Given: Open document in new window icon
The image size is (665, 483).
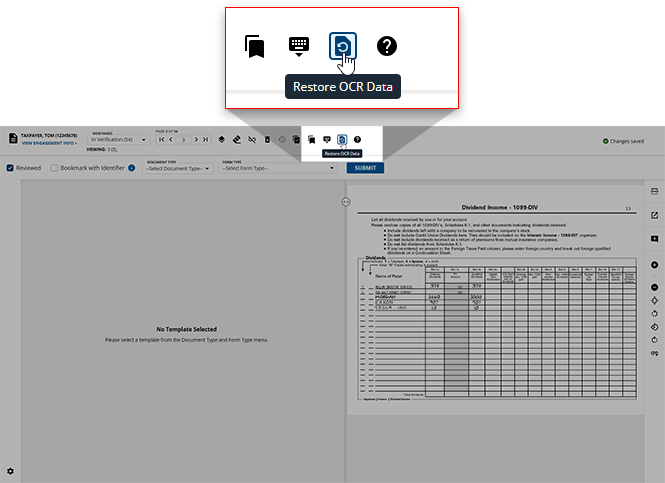Looking at the screenshot, I should click(x=654, y=215).
